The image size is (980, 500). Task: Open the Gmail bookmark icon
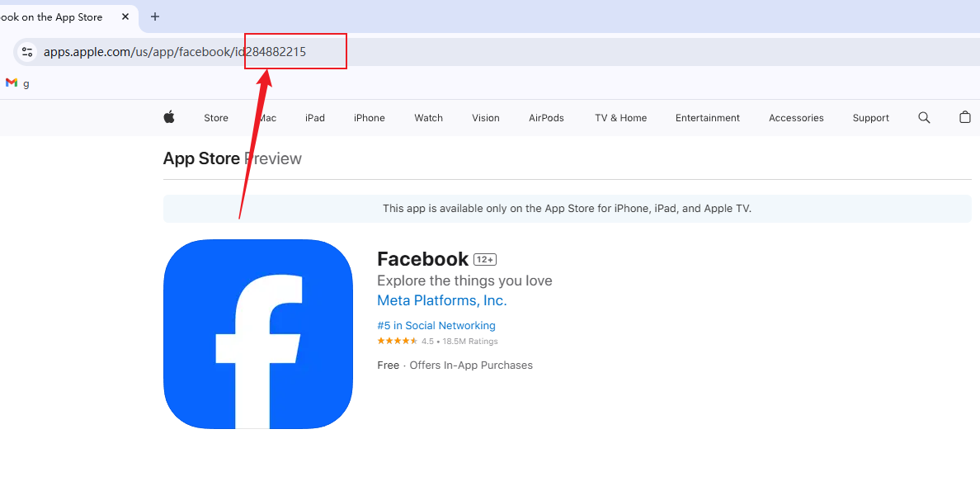pos(12,83)
